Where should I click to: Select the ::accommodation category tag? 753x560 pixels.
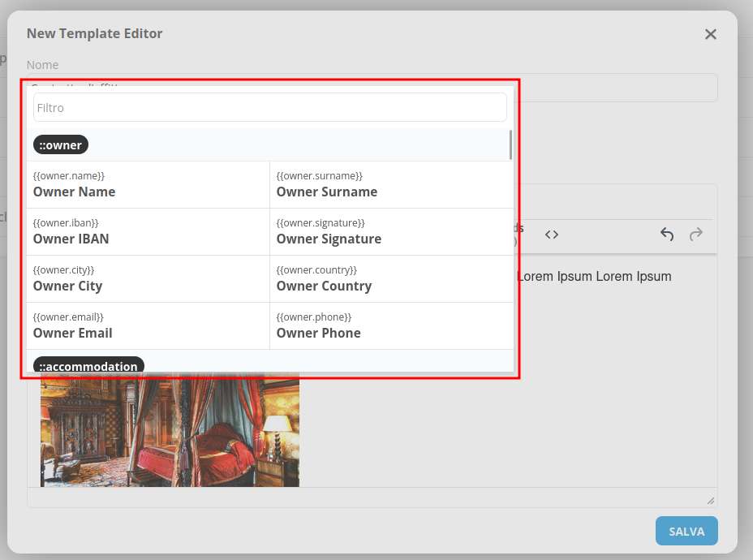(88, 366)
